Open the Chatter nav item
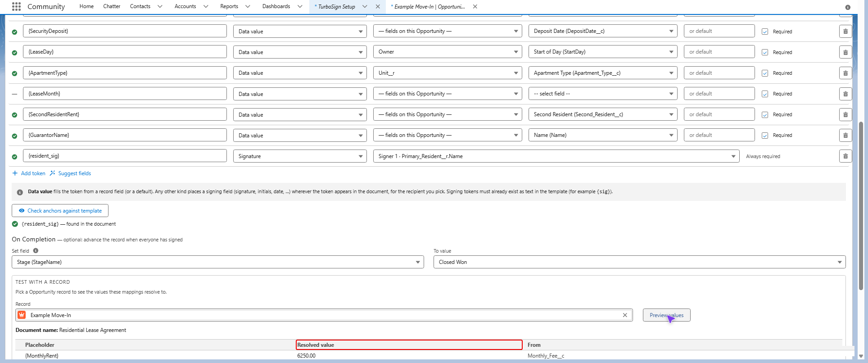868x363 pixels. tap(112, 6)
